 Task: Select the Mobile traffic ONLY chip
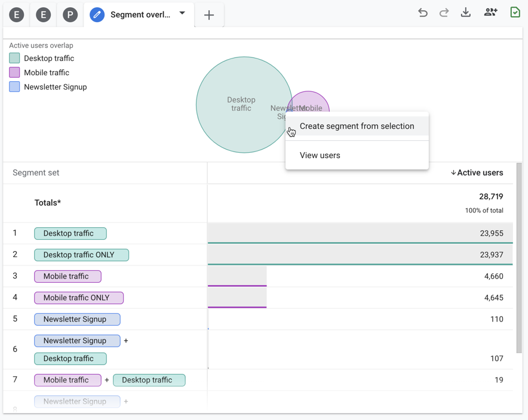point(79,298)
